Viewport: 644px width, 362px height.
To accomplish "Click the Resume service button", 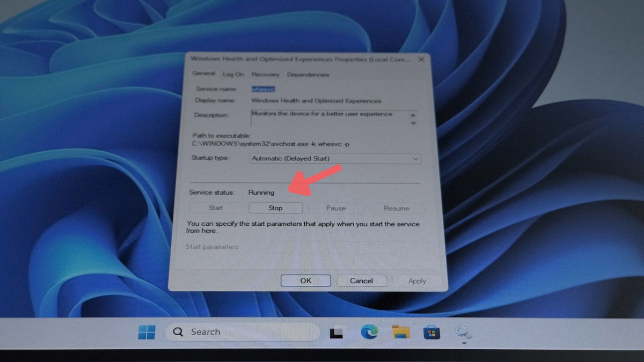I will pyautogui.click(x=397, y=208).
